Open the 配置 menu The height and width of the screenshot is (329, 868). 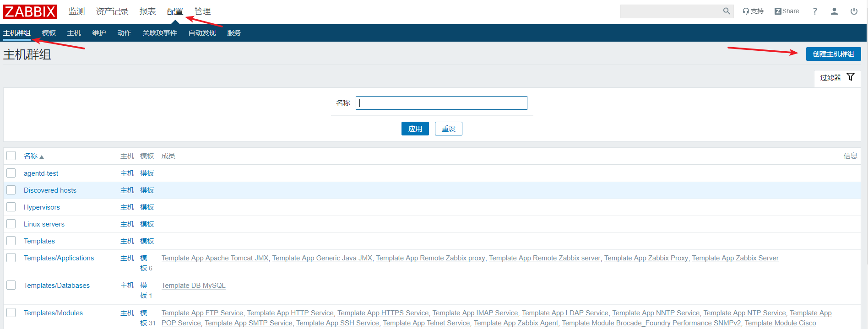coord(175,11)
